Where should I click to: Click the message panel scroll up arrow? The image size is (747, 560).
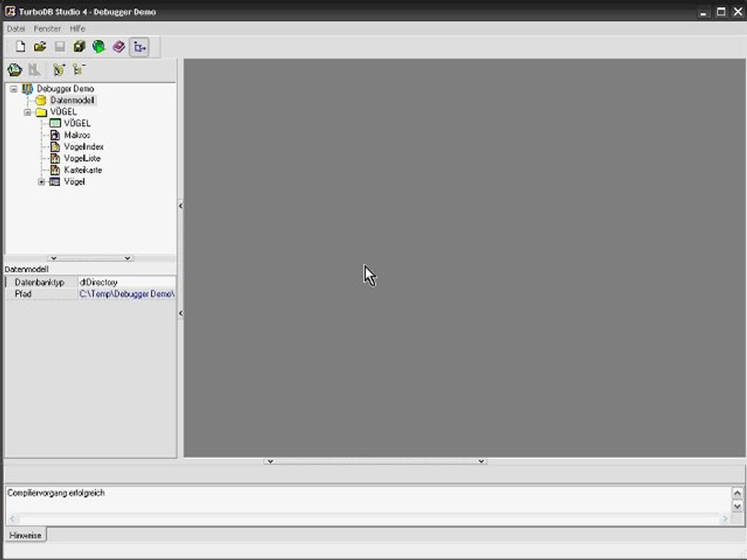(737, 493)
